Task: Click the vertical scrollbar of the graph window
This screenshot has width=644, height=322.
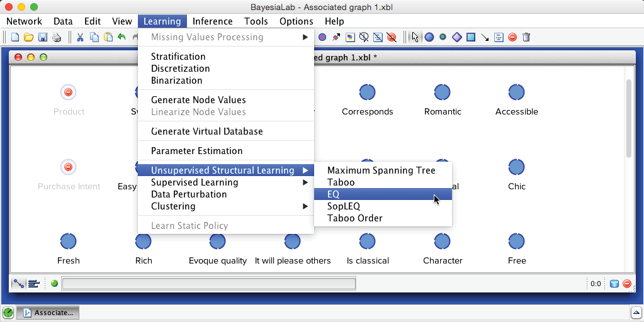Action: click(x=628, y=119)
